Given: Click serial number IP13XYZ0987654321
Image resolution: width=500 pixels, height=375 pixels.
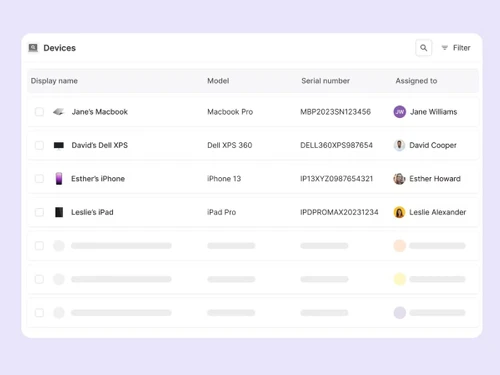Looking at the screenshot, I should 336,179.
